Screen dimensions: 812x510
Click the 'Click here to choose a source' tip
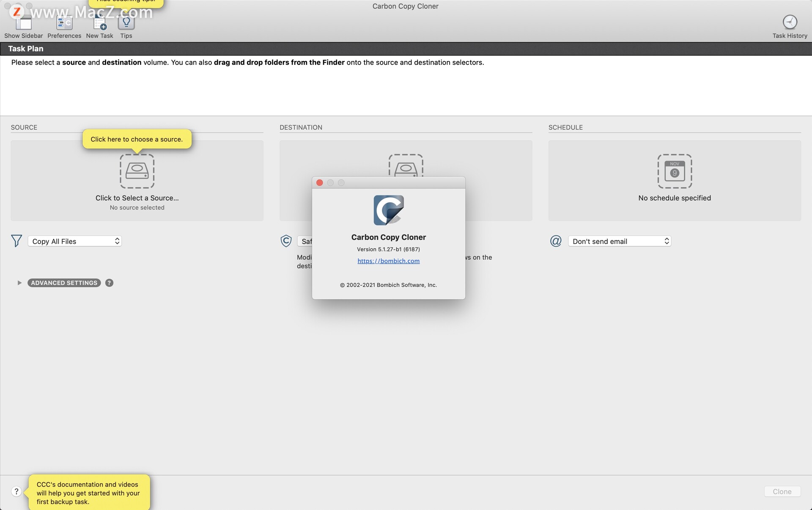point(137,139)
